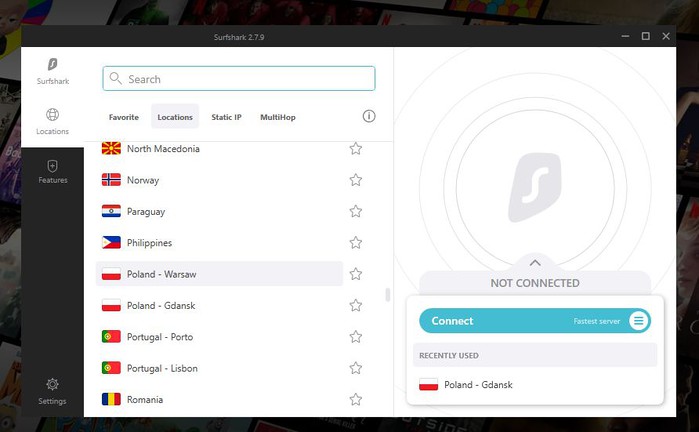Click the location list scrollbar thumb
The height and width of the screenshot is (432, 699).
388,295
